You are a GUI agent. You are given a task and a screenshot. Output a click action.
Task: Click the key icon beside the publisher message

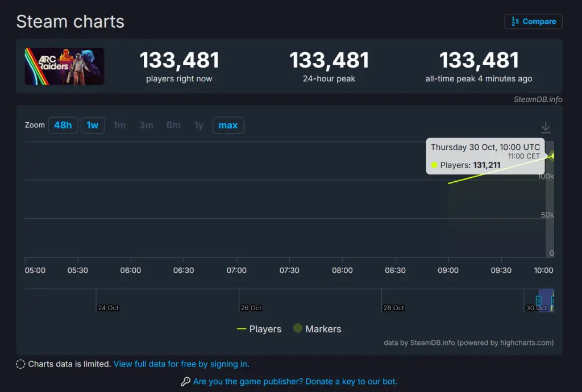pyautogui.click(x=186, y=381)
